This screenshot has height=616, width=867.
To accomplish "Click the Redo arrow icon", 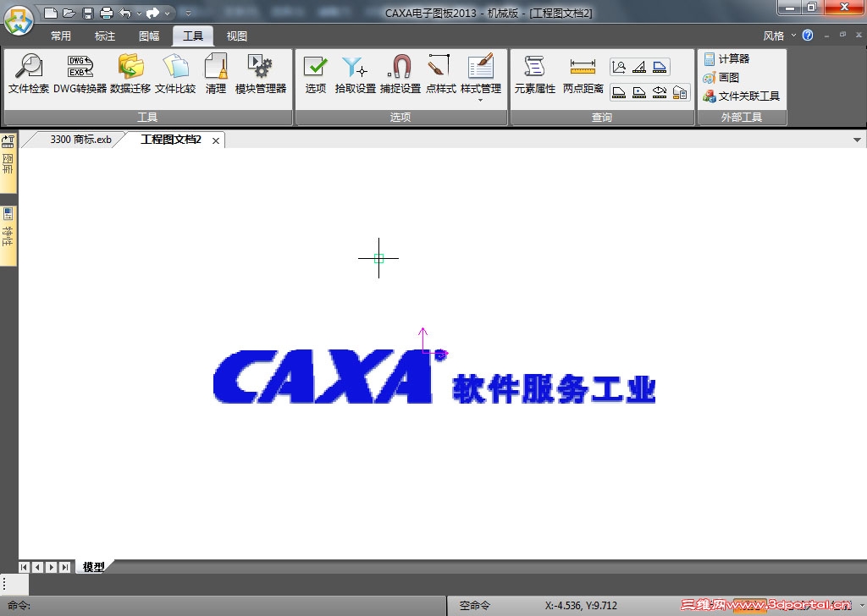I will (153, 13).
